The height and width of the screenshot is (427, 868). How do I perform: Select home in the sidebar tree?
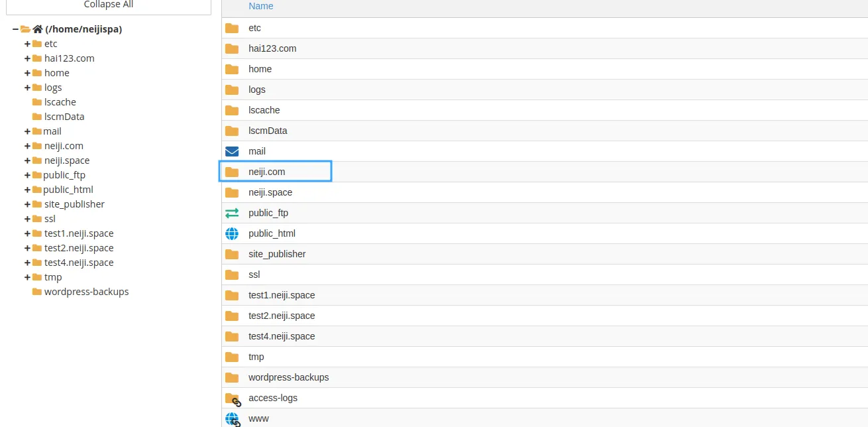[x=57, y=73]
